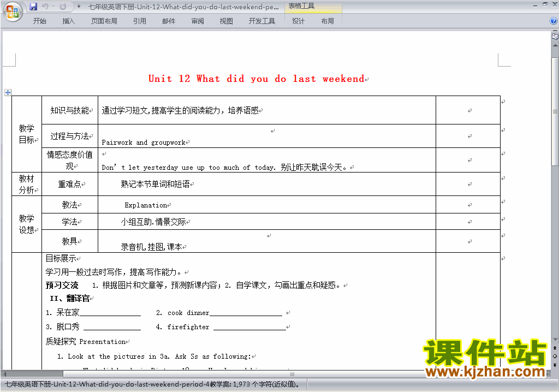
Task: Open the 邮件 ribbon tab
Action: (169, 21)
